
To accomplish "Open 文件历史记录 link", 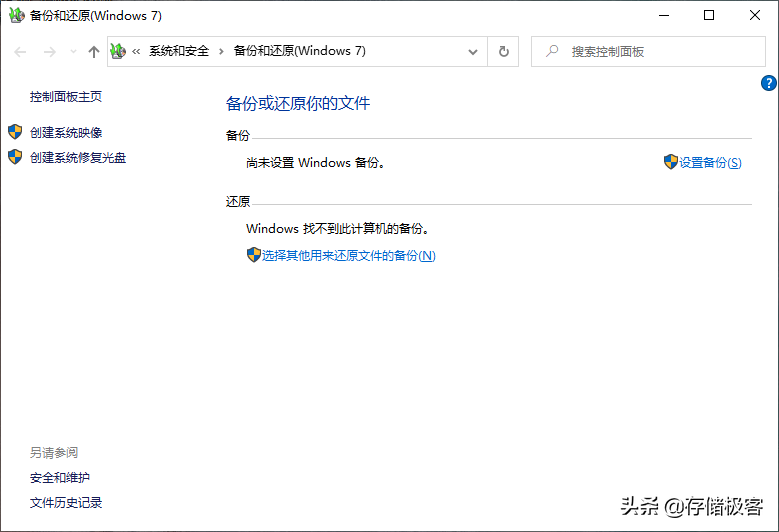I will (66, 503).
